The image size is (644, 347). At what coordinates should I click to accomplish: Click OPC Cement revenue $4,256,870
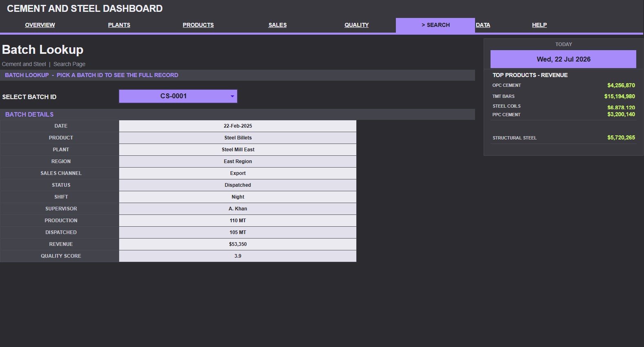tap(621, 85)
